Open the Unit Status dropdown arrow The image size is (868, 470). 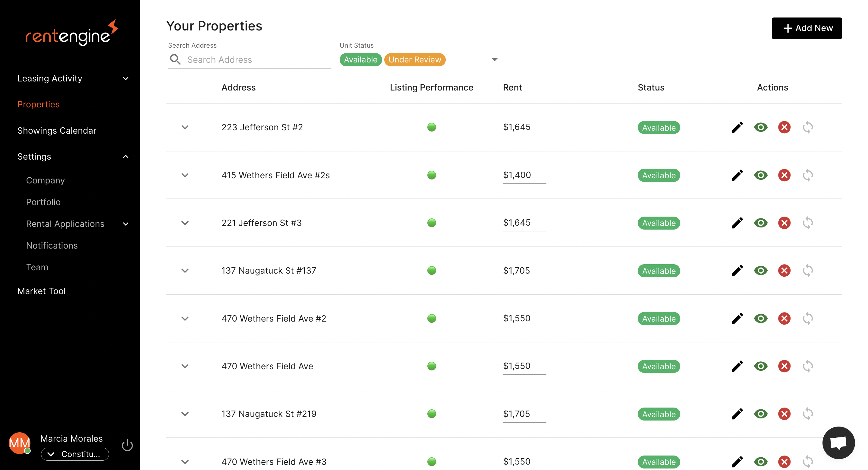pos(494,60)
